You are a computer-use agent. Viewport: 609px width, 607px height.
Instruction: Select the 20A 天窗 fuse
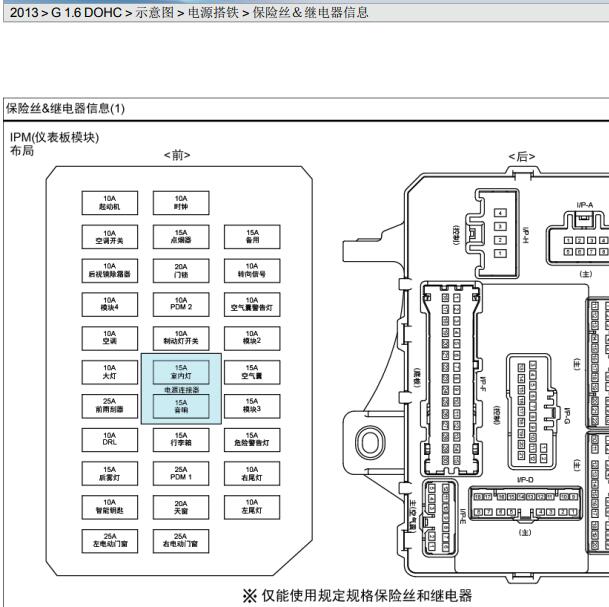tap(181, 507)
